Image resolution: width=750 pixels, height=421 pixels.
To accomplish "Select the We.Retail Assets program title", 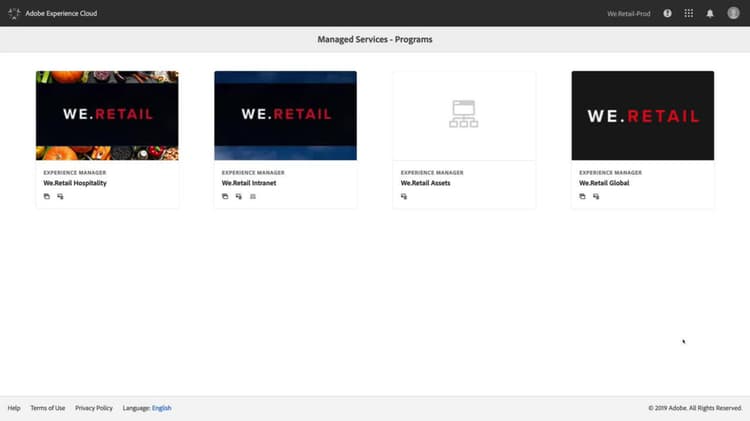I will tap(425, 183).
